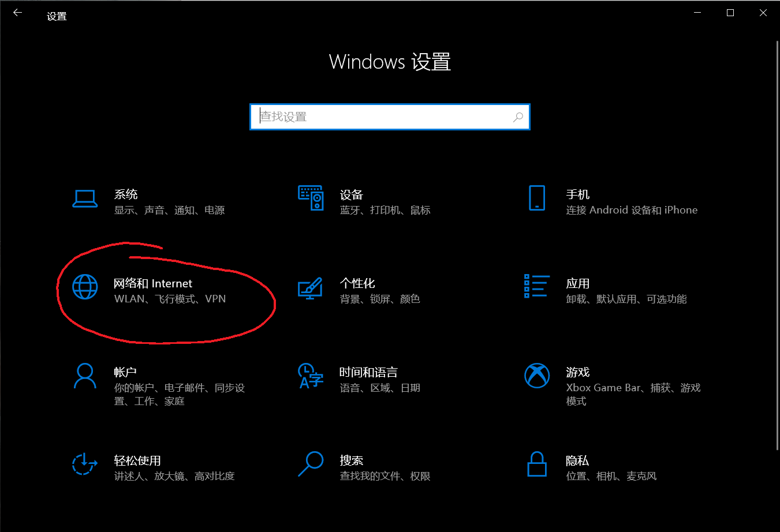This screenshot has width=780, height=532.
Task: Open the Personalization (个性化) paintbrush icon
Action: pyautogui.click(x=310, y=287)
